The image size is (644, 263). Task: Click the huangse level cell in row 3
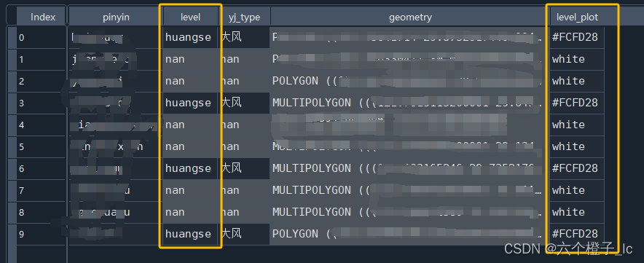point(190,103)
